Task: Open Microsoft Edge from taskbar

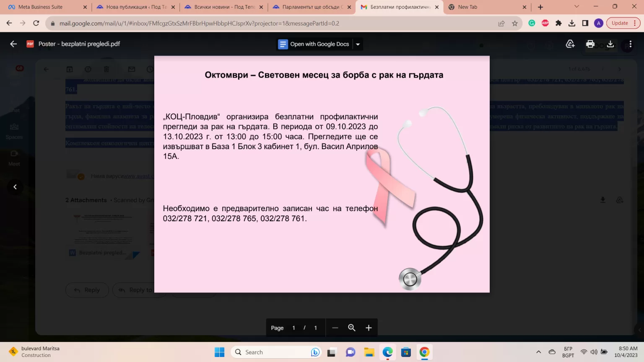Action: [387, 352]
